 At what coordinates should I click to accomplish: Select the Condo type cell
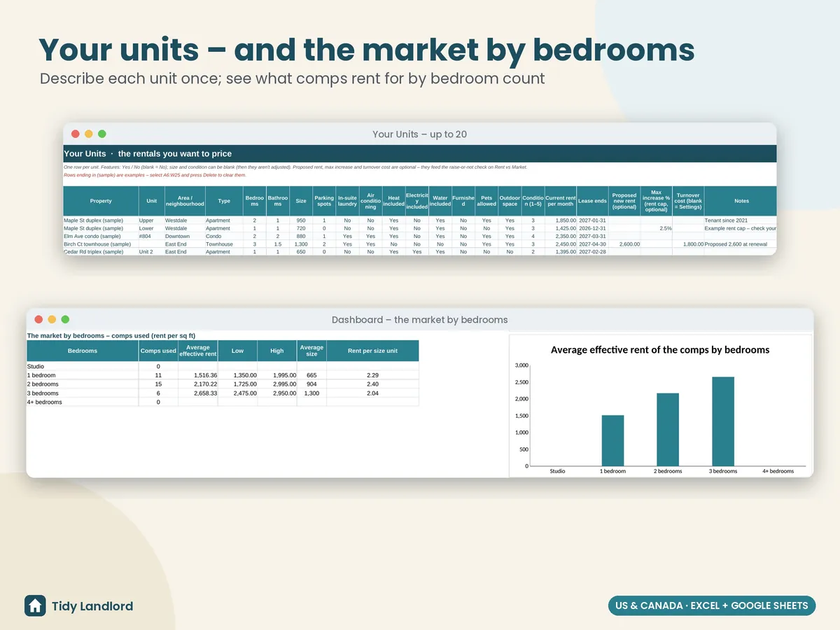224,237
